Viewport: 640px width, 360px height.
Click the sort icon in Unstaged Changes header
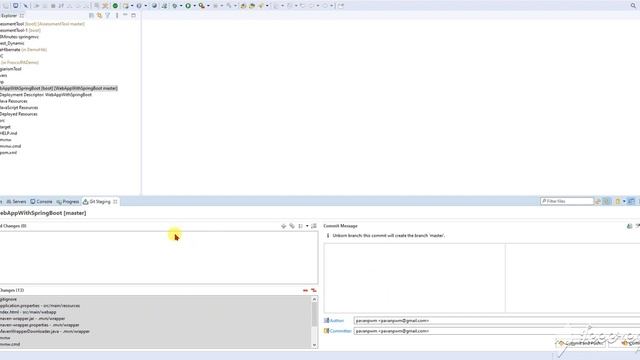point(300,226)
